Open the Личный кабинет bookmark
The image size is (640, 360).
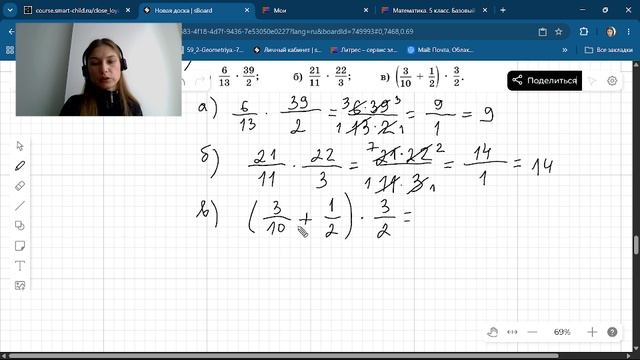288,50
